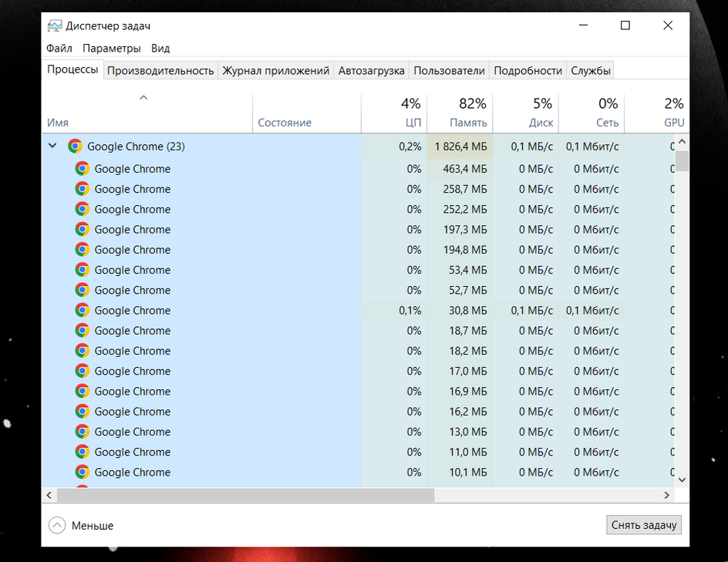Select the 258,7 МБ memory cell

point(460,189)
